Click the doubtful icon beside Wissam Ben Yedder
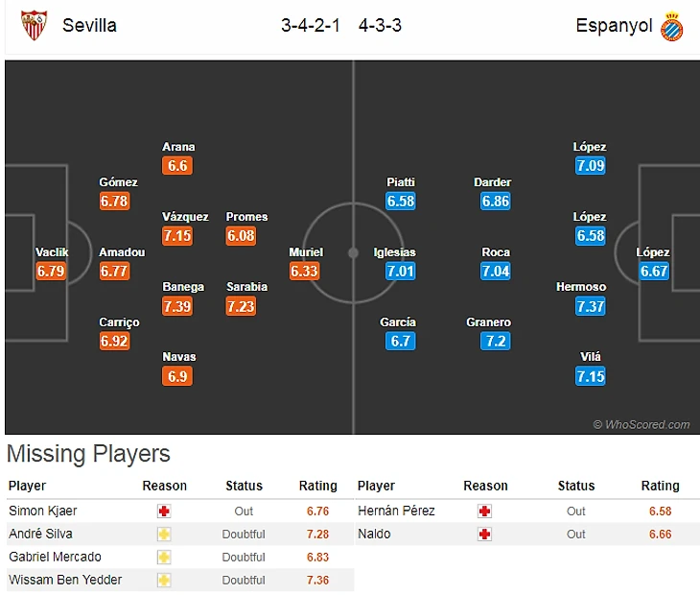700x595 pixels. pyautogui.click(x=164, y=581)
